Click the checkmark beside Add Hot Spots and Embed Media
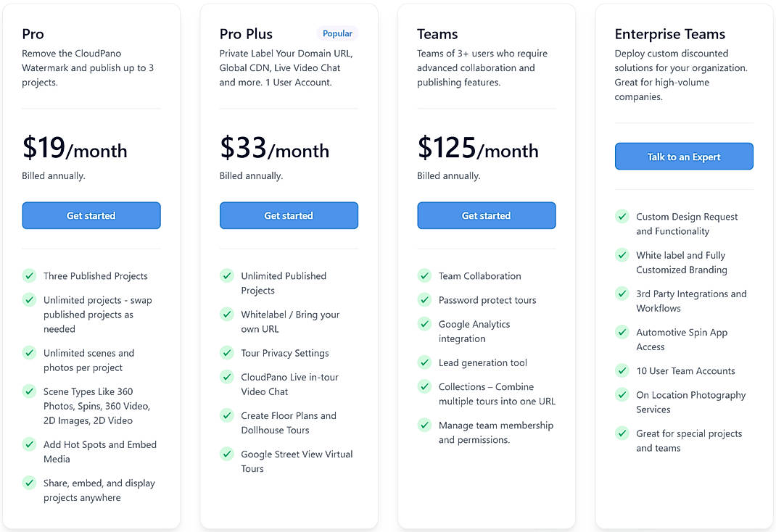The image size is (776, 532). point(29,445)
